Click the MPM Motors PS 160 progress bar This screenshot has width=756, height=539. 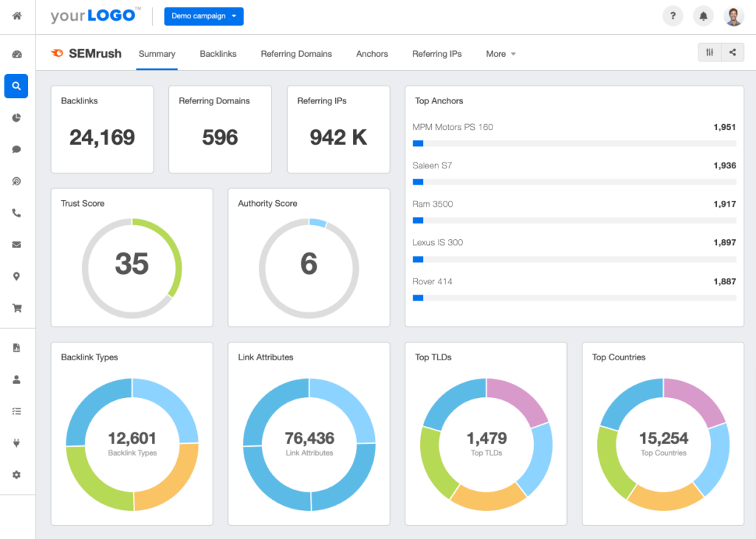tap(574, 143)
